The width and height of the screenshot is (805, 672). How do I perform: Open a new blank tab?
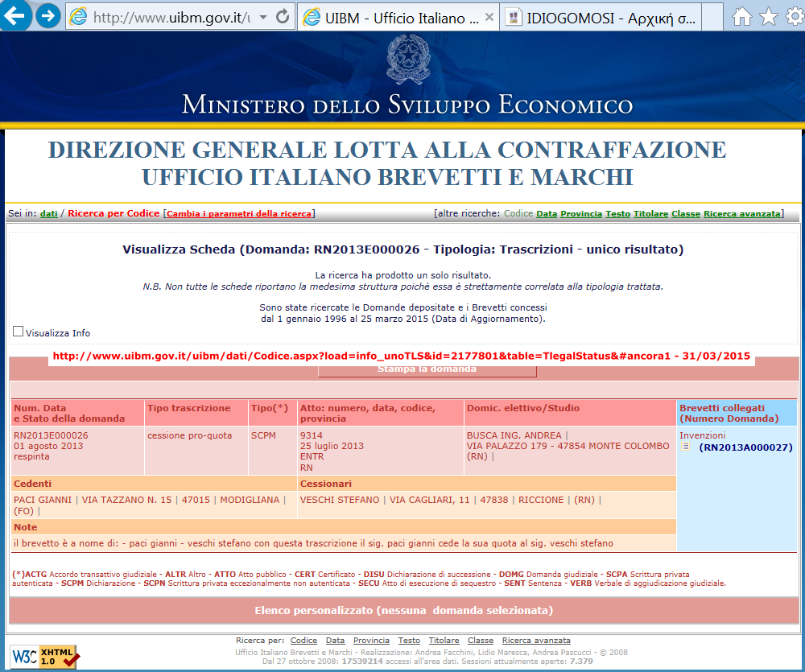712,18
